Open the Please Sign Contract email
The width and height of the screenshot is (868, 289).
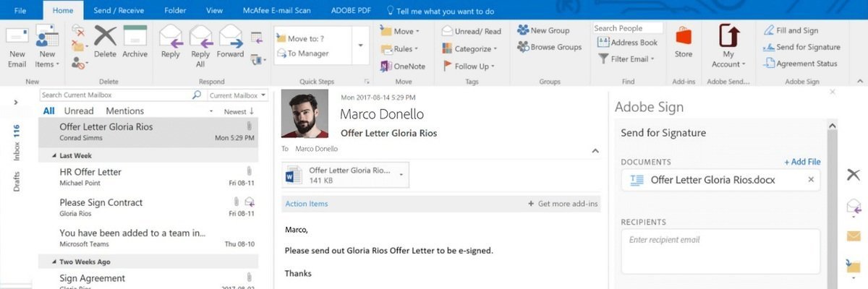click(x=148, y=207)
